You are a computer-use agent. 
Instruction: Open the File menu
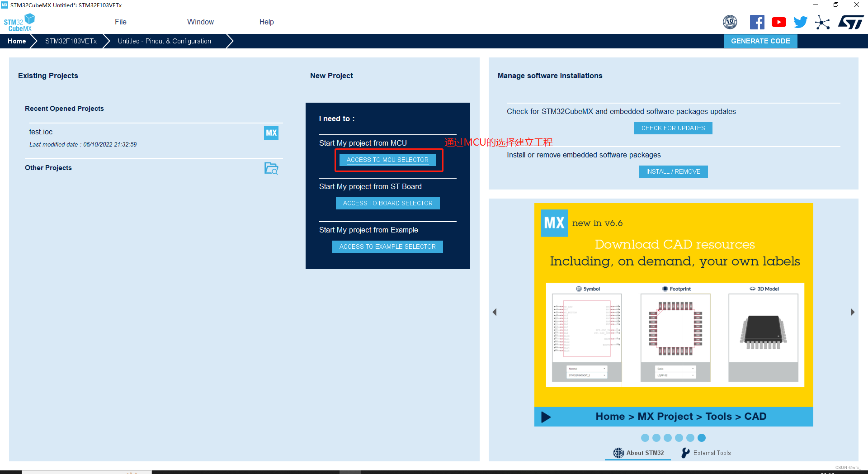click(121, 22)
